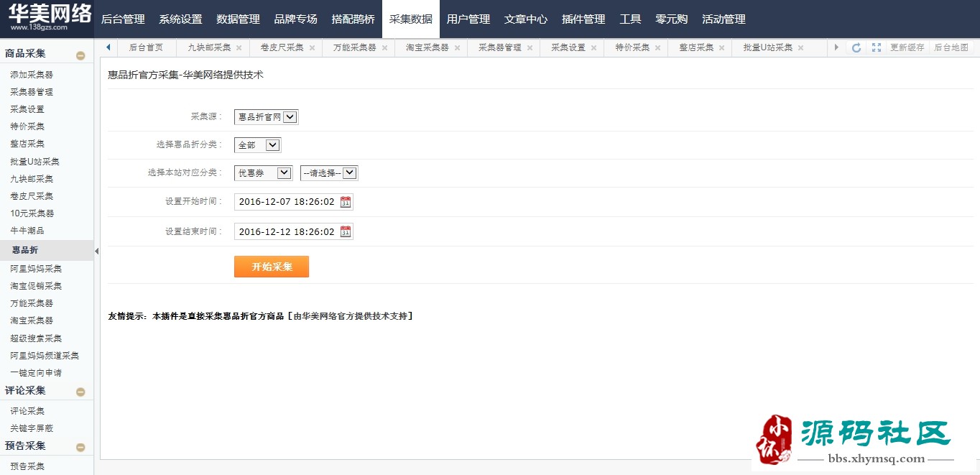The width and height of the screenshot is (980, 475).
Task: Close the 整店采集 tab
Action: (721, 48)
